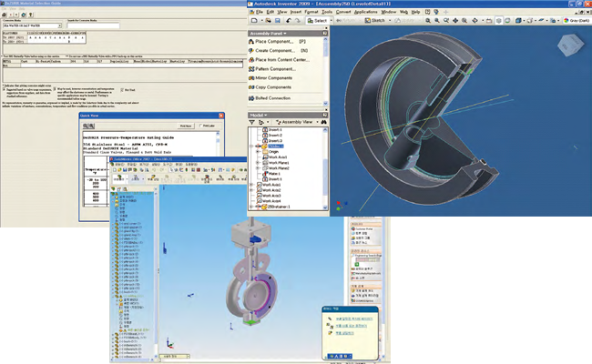Expand the 250retainer:1 node in model tree

point(251,207)
